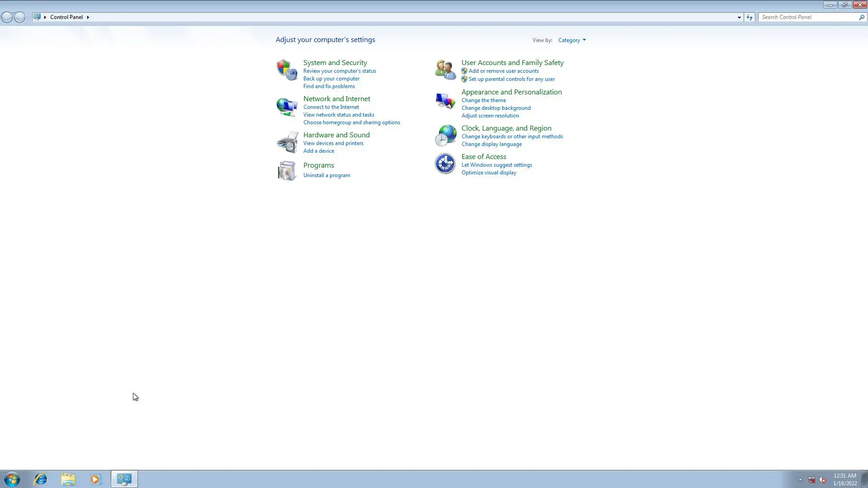
Task: Expand the arrow after Control Panel breadcrumb
Action: pyautogui.click(x=88, y=17)
